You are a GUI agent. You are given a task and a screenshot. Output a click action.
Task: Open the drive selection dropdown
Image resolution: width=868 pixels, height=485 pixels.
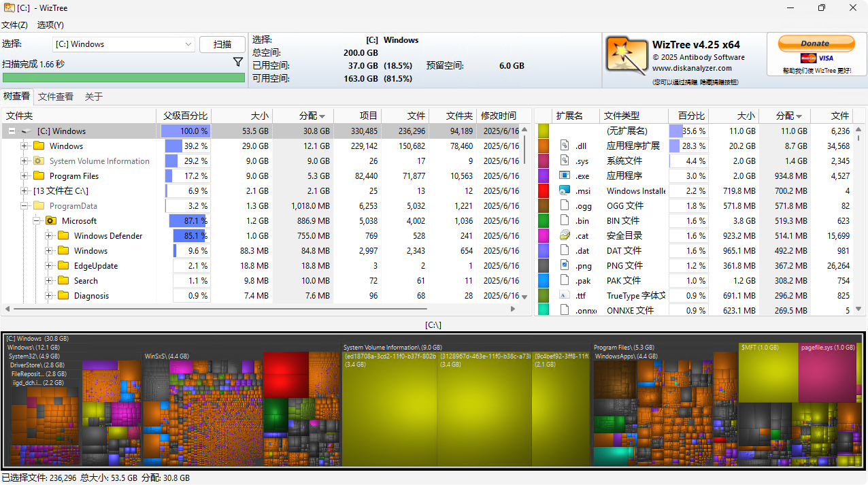tap(188, 44)
